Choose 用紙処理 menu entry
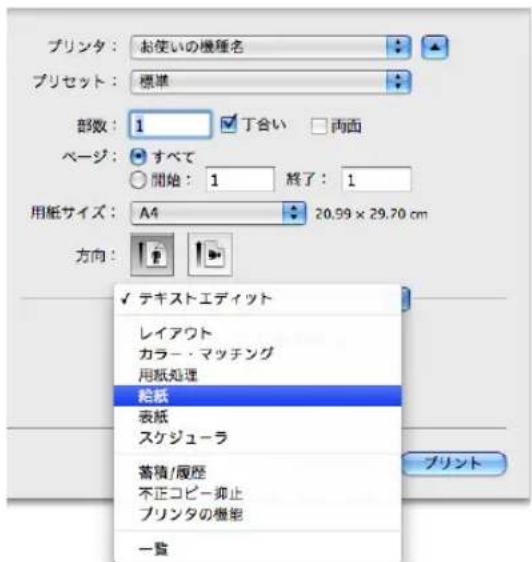 [x=257, y=375]
